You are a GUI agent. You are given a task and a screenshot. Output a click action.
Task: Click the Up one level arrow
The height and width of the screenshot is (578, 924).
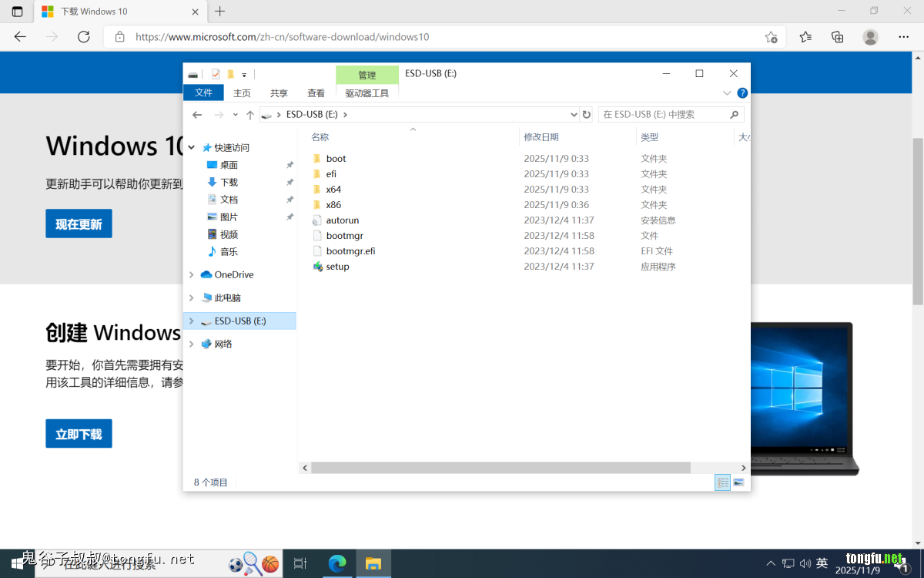point(250,114)
